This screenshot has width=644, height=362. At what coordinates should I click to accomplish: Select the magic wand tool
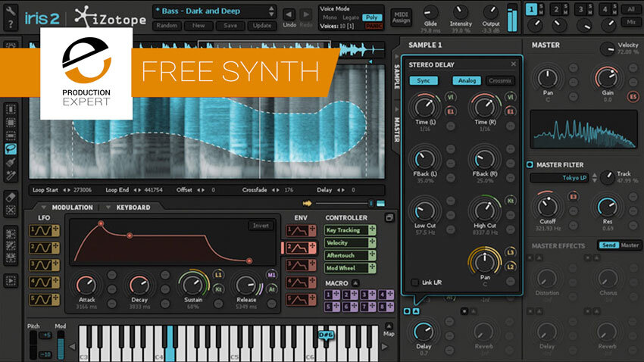pyautogui.click(x=11, y=175)
